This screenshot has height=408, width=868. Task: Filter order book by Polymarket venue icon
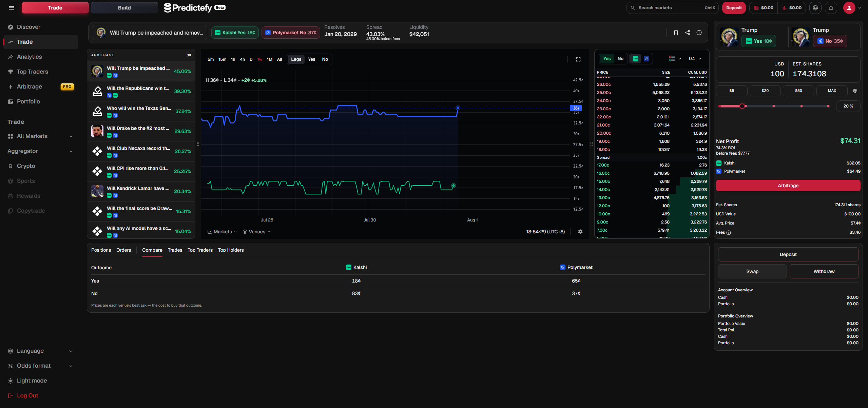647,59
